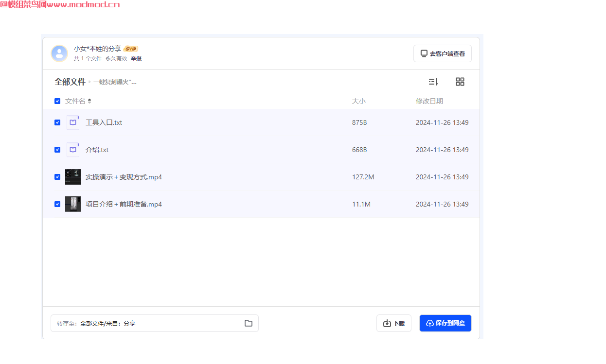Click the modified date of 工具入口.txt

pos(442,122)
